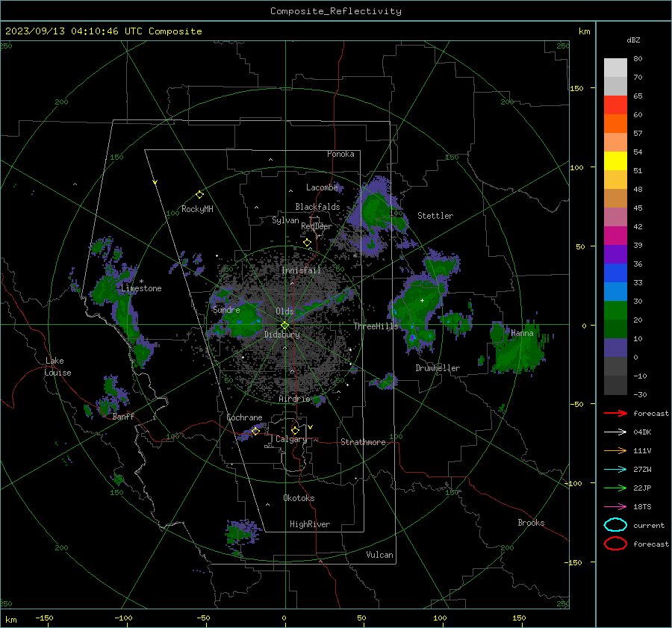
Task: Click the yellow diamond marker below RedDeer
Action: click(307, 243)
